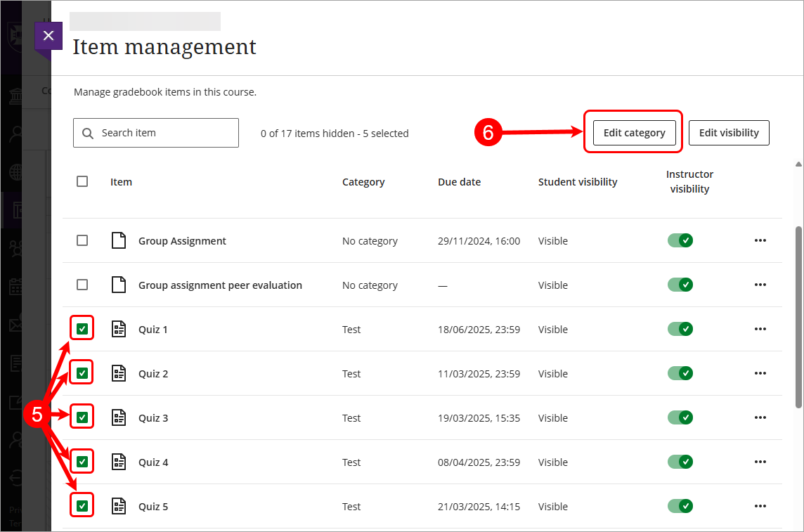This screenshot has width=804, height=532.
Task: Toggle instructor visibility for Quiz 3
Action: point(680,417)
